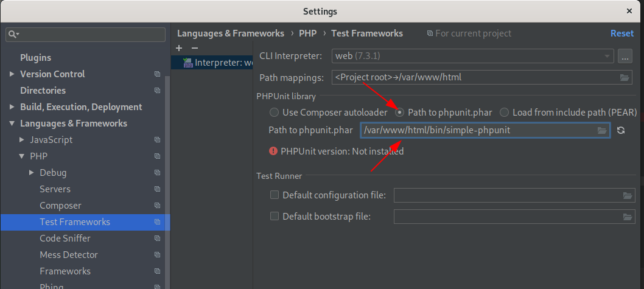Select Use Composer autoloader radio button
The image size is (644, 289).
274,112
